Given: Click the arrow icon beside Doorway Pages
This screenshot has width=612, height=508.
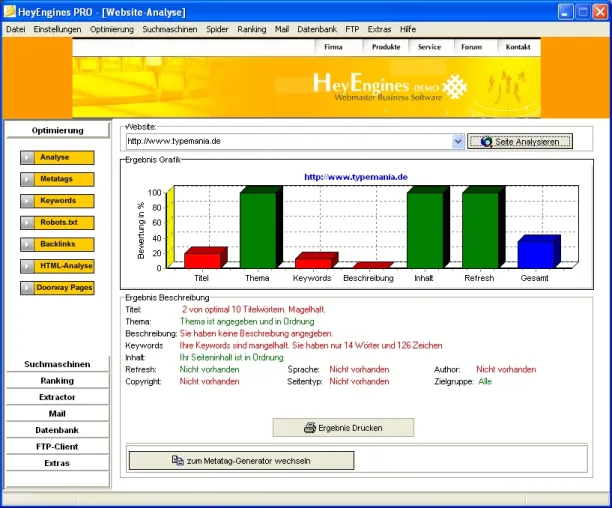Looking at the screenshot, I should [x=27, y=288].
